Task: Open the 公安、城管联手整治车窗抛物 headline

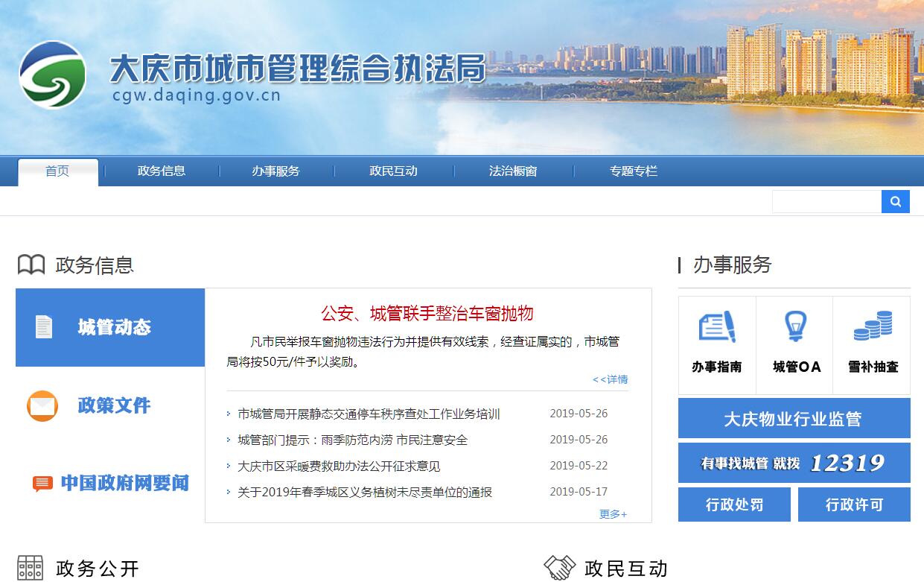Action: click(427, 314)
